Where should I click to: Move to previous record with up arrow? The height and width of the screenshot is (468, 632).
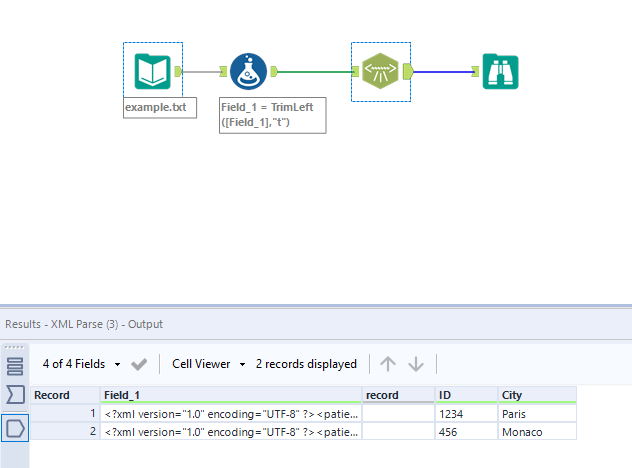[x=388, y=364]
